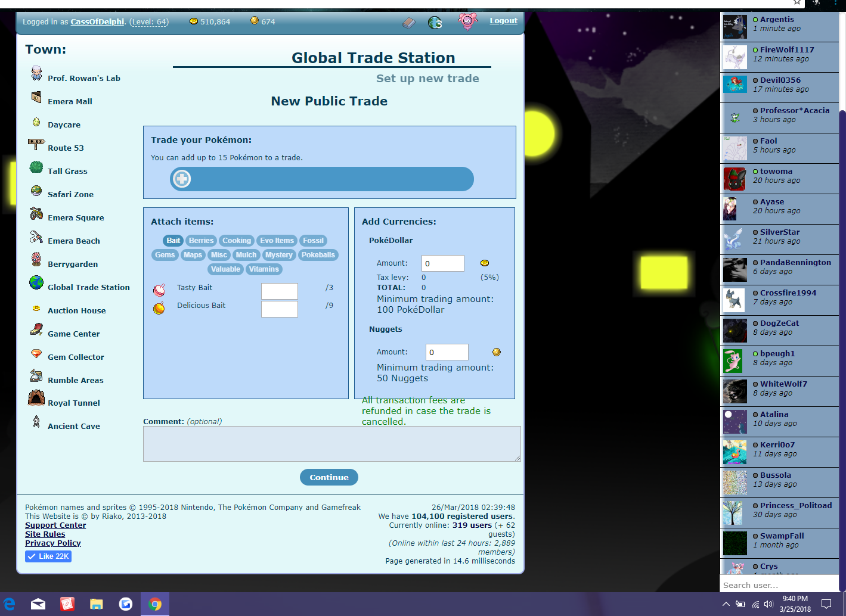Screen dimensions: 846x616
Task: Open File Explorer from the taskbar
Action: pyautogui.click(x=97, y=604)
